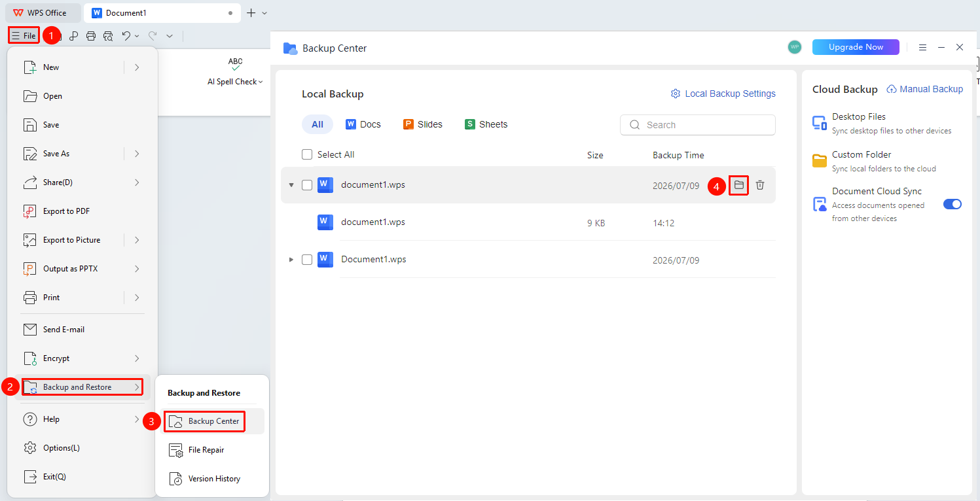Viewport: 980px width, 501px height.
Task: Open Print Preview from the quick toolbar
Action: (108, 36)
